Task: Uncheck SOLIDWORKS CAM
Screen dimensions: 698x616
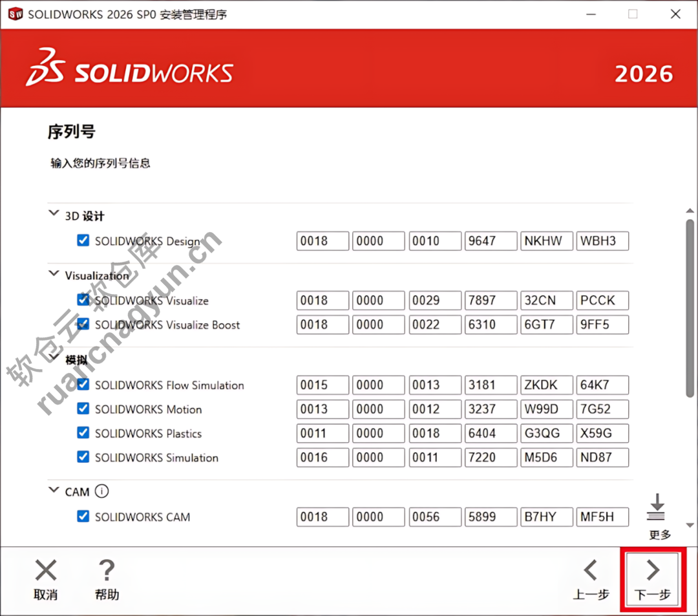Action: point(83,516)
